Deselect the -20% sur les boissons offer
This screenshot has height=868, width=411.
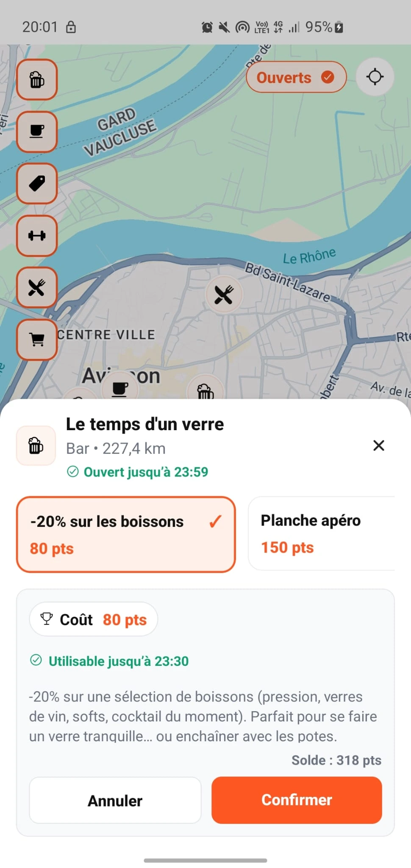[126, 534]
